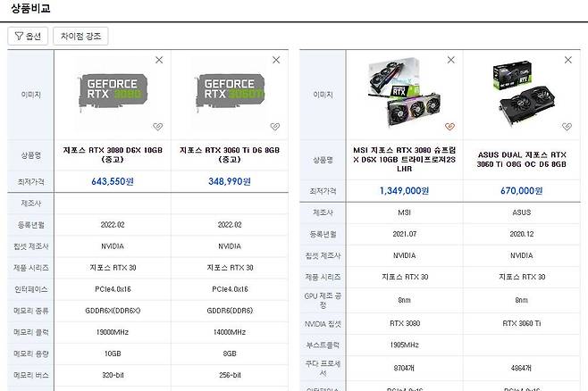Screen dimensions: 588x391
Task: Open ASUS DUAL RTX 3060 Ti product image
Action: click(522, 93)
